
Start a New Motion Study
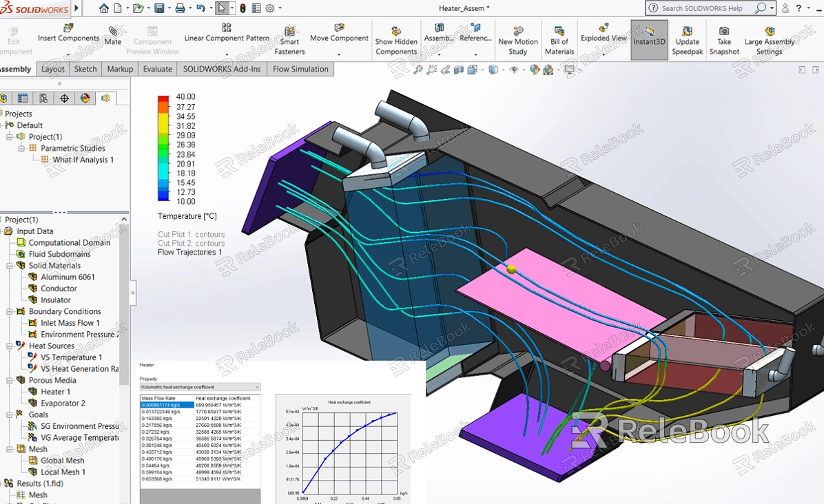click(x=517, y=31)
